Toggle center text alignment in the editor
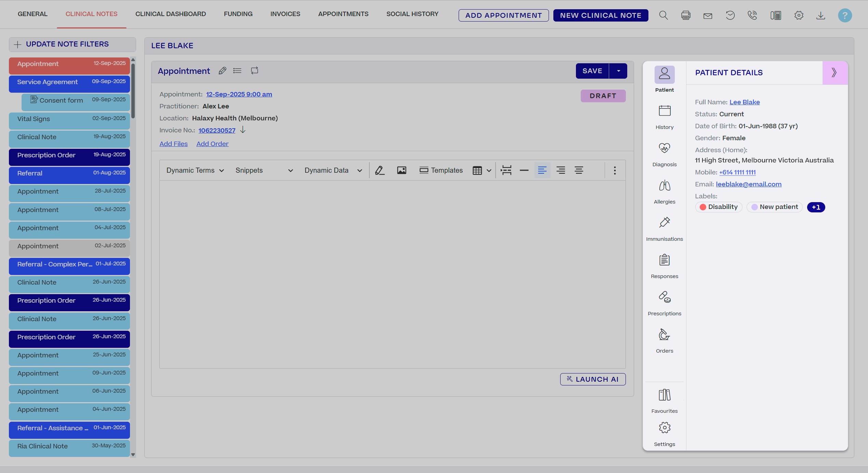 tap(561, 170)
